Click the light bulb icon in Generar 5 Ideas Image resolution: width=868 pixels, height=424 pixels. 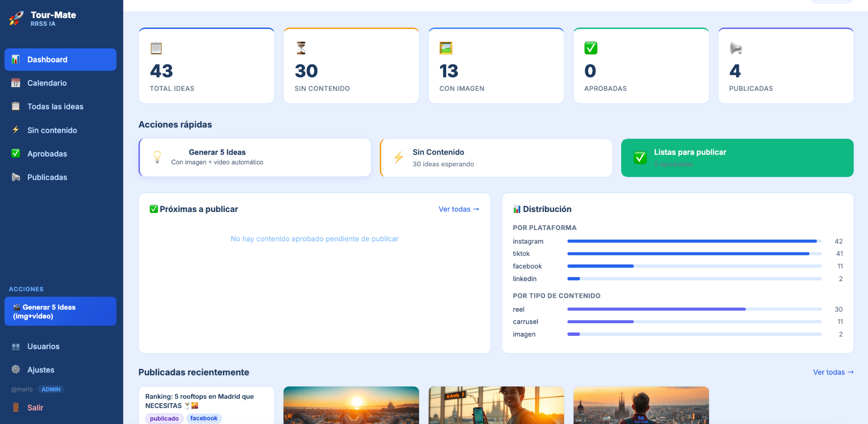(157, 157)
